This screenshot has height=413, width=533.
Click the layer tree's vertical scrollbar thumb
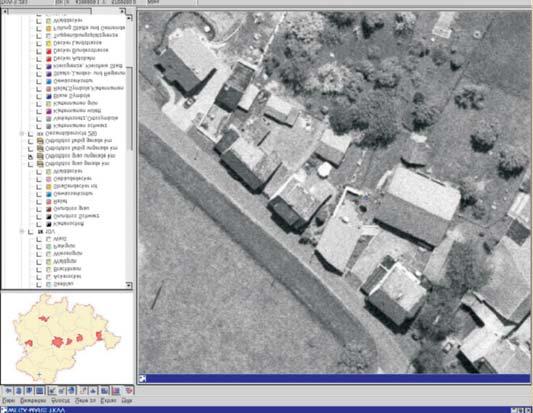point(130,109)
